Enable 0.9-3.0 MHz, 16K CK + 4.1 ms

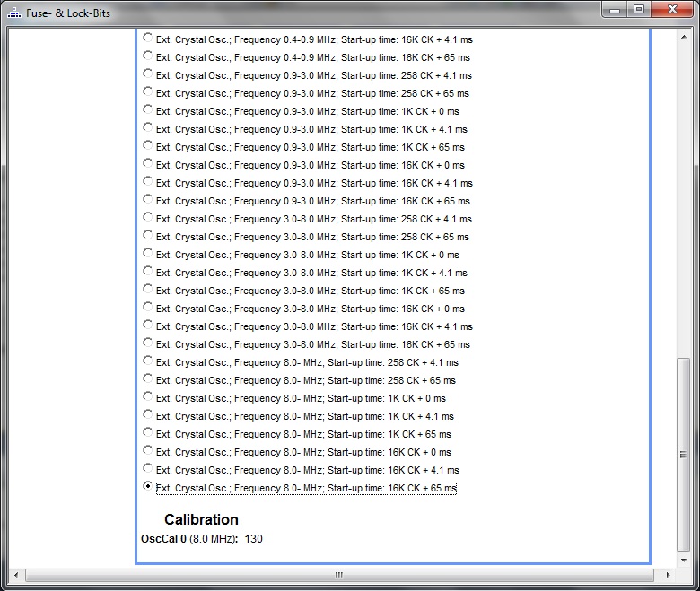147,181
